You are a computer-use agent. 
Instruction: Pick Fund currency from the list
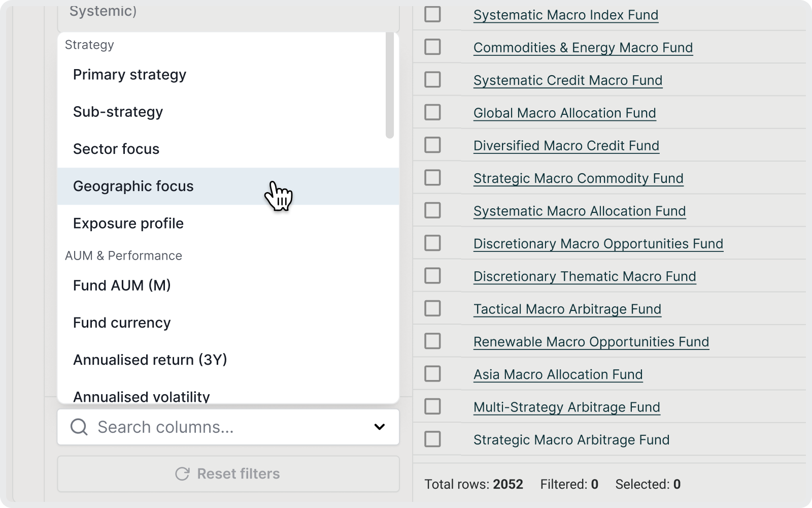122,323
